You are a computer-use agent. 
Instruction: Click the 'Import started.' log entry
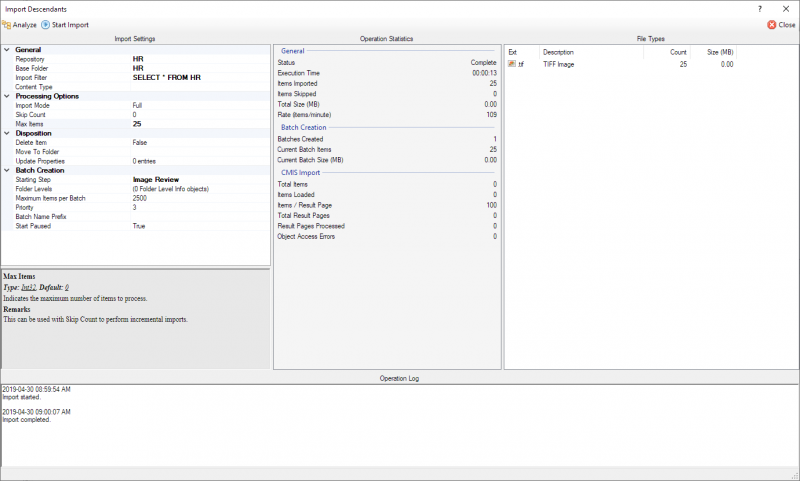(21, 397)
